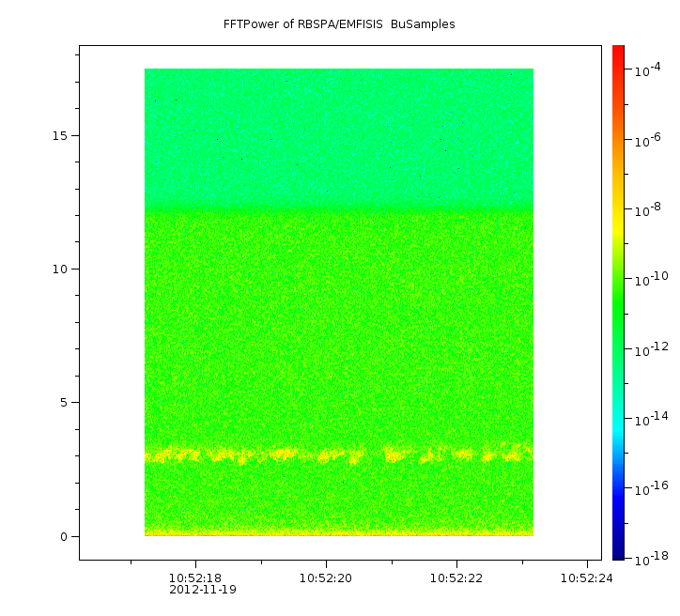Viewport: 680px width, 616px height.
Task: Click the red top of the colorbar
Action: [x=618, y=52]
